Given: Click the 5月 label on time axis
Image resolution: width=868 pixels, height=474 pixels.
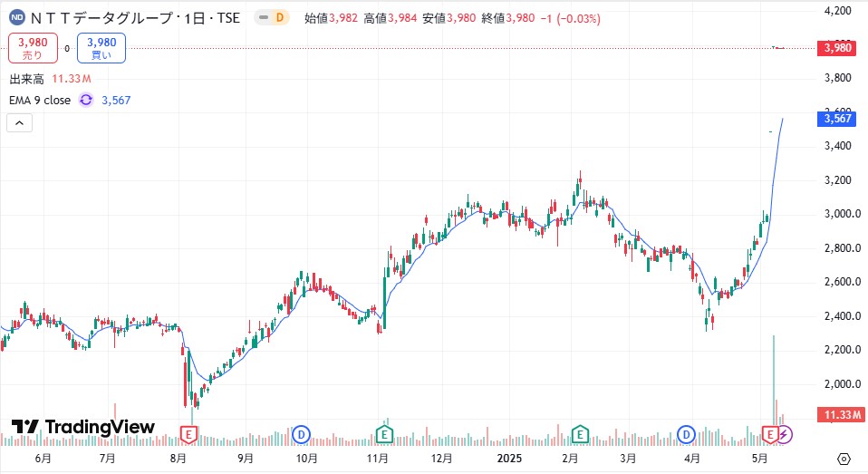Looking at the screenshot, I should 759,459.
